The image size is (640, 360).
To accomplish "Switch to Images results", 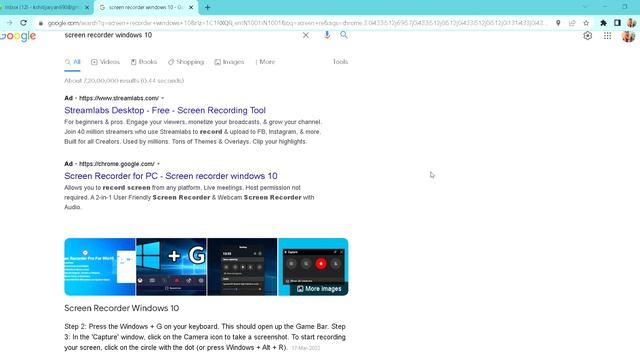I will click(x=229, y=62).
